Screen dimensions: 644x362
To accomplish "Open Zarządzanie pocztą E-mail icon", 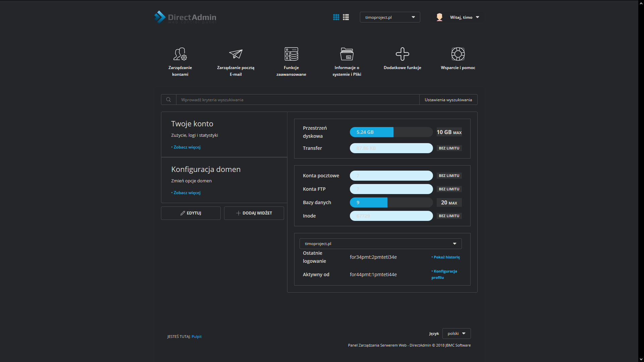I will pos(235,54).
